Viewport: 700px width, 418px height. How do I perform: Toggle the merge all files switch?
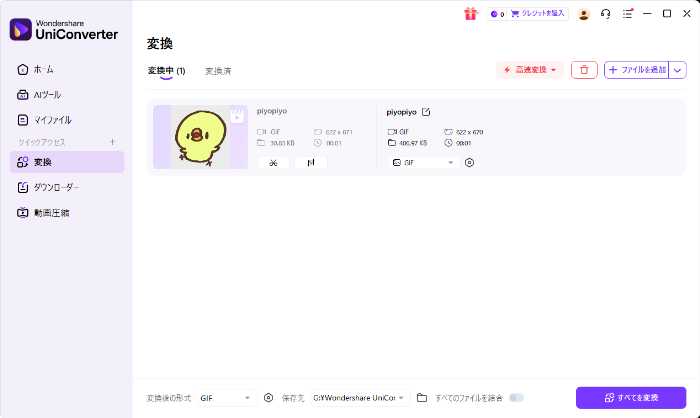pyautogui.click(x=516, y=397)
